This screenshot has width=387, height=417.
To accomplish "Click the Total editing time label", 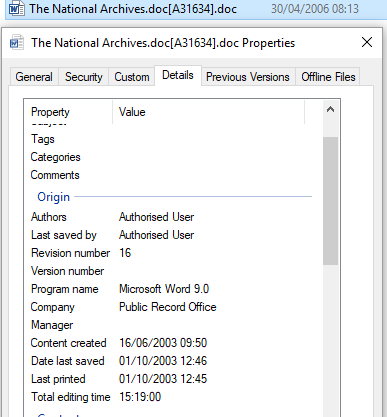I will (71, 397).
